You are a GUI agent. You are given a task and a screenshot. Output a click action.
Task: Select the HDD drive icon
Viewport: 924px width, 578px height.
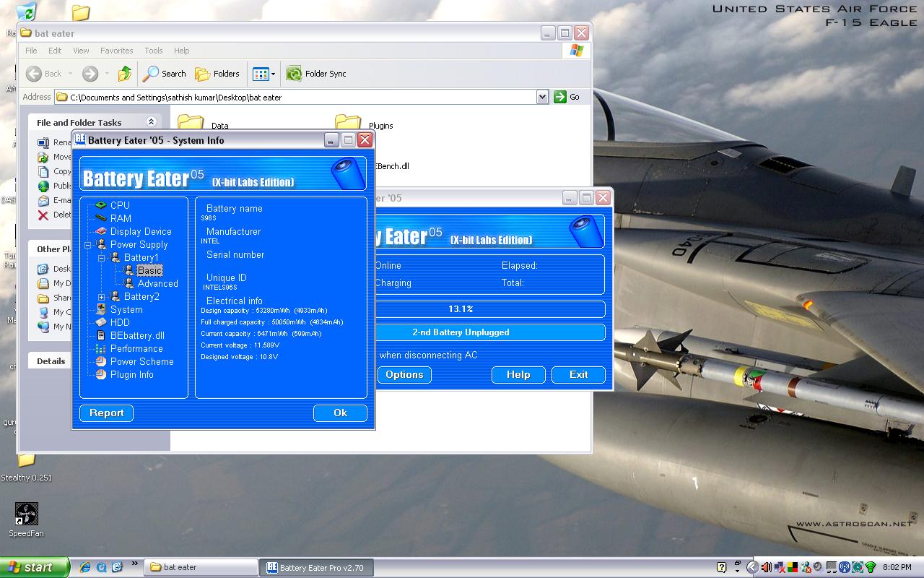(101, 323)
